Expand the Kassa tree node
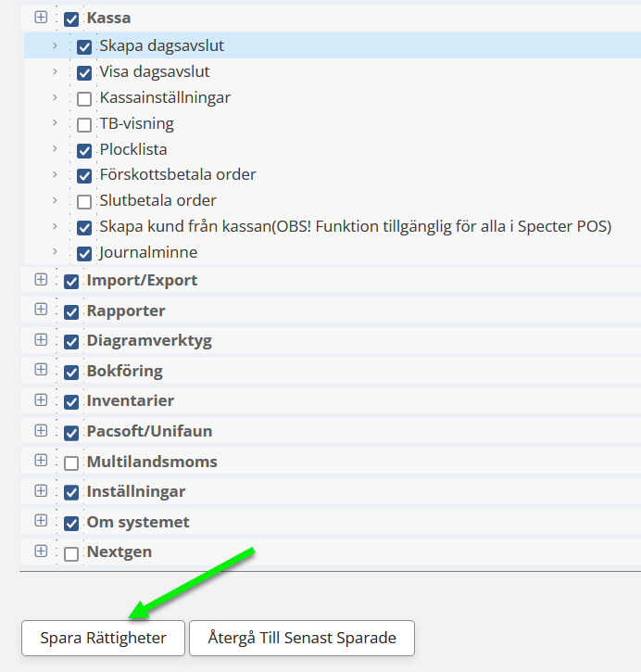The width and height of the screenshot is (641, 672). [x=41, y=17]
